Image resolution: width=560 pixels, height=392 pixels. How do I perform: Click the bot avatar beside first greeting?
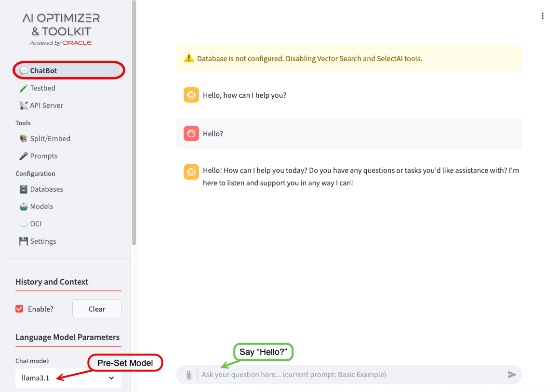191,95
